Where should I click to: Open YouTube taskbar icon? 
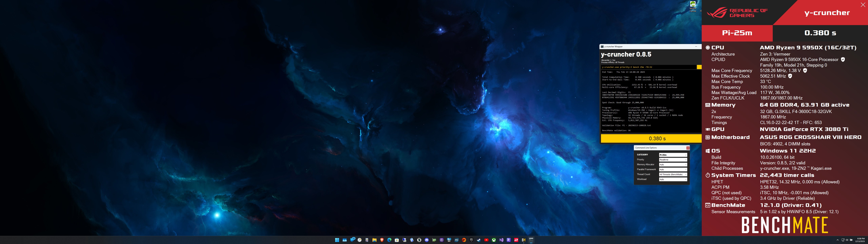486,240
